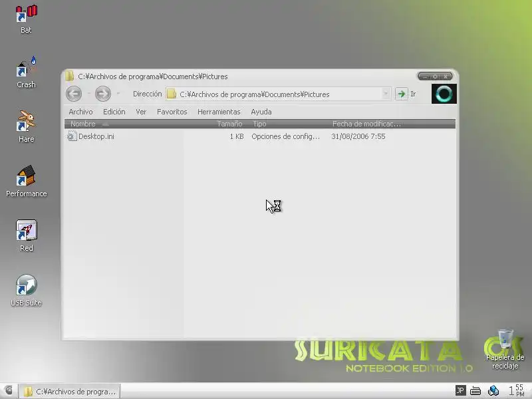This screenshot has height=399, width=532.
Task: Click the green Ir go arrow
Action: pos(402,94)
